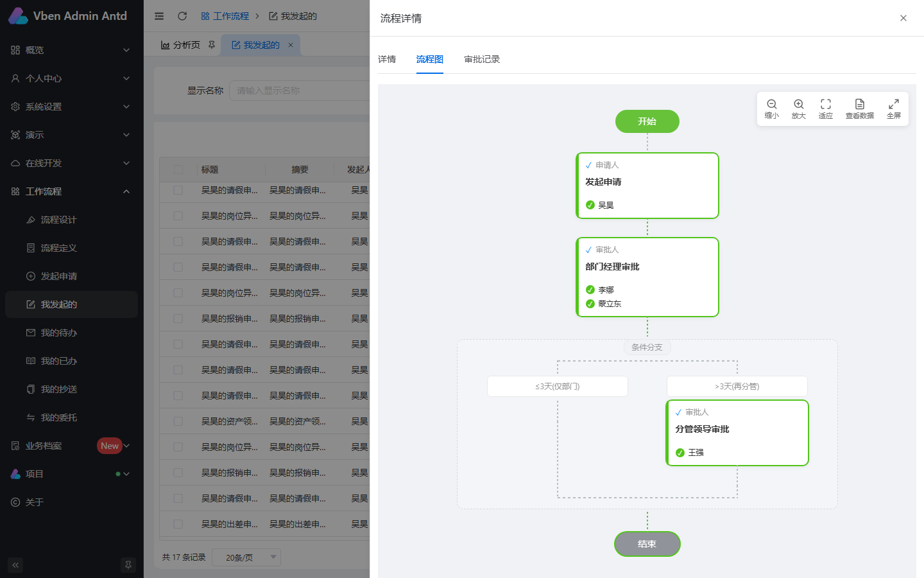The width and height of the screenshot is (924, 578).
Task: Switch to the 详情 tab
Action: [x=387, y=59]
